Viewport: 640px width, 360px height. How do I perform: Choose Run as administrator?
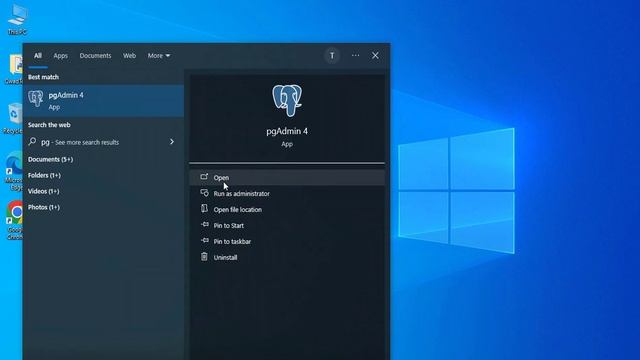(x=287, y=193)
